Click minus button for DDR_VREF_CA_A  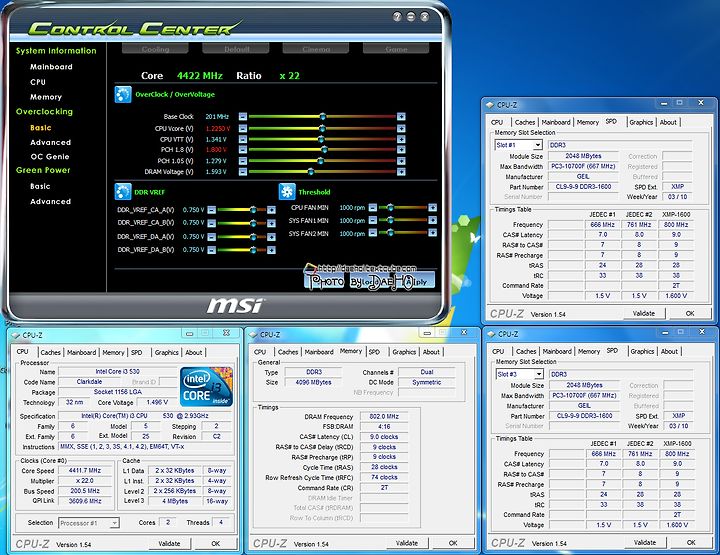point(211,210)
